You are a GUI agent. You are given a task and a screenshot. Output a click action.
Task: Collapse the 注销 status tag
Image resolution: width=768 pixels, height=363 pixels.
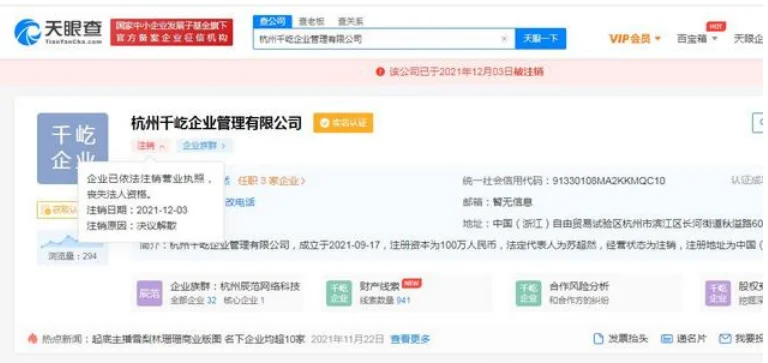point(150,145)
